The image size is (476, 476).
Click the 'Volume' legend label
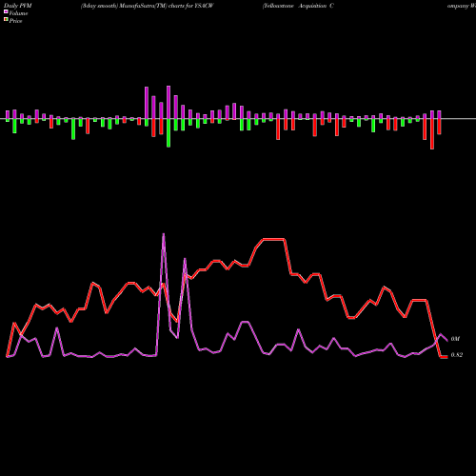click(x=18, y=13)
